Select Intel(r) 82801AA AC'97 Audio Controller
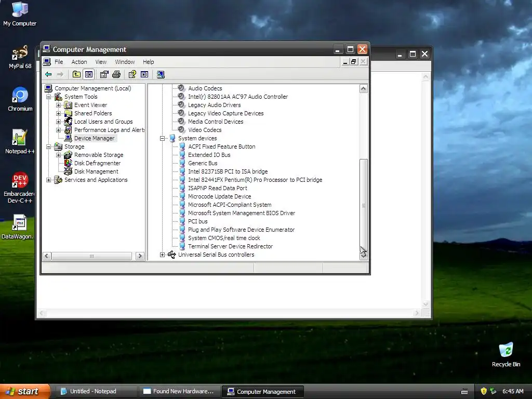The image size is (532, 399). (238, 97)
